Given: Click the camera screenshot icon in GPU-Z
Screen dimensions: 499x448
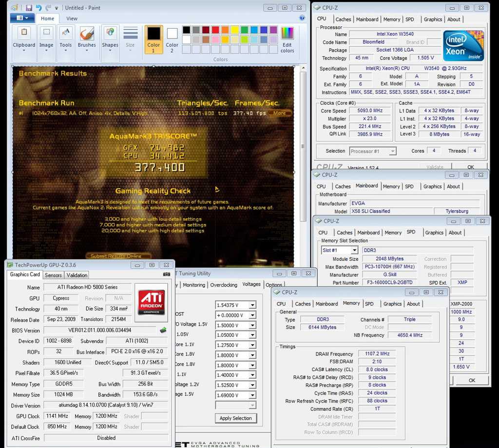Looking at the screenshot, I should [167, 274].
